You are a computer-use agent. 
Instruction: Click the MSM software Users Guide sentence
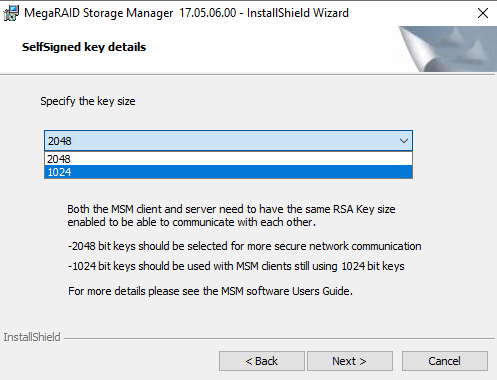(210, 291)
